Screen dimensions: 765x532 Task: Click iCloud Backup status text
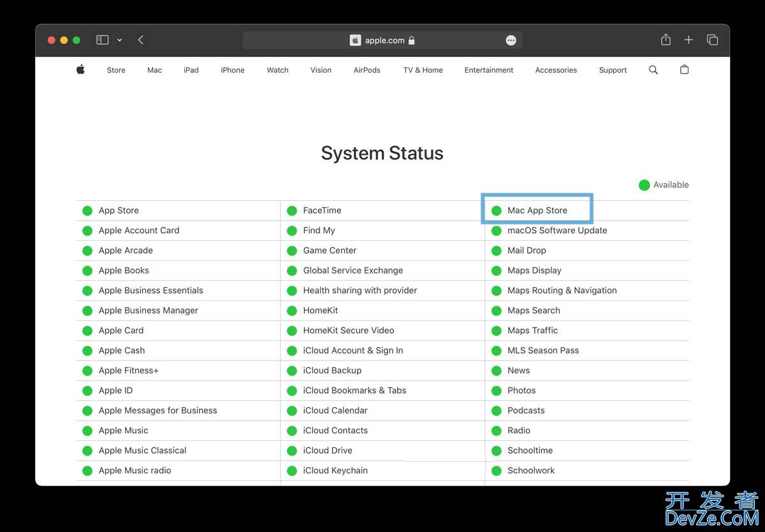(332, 370)
